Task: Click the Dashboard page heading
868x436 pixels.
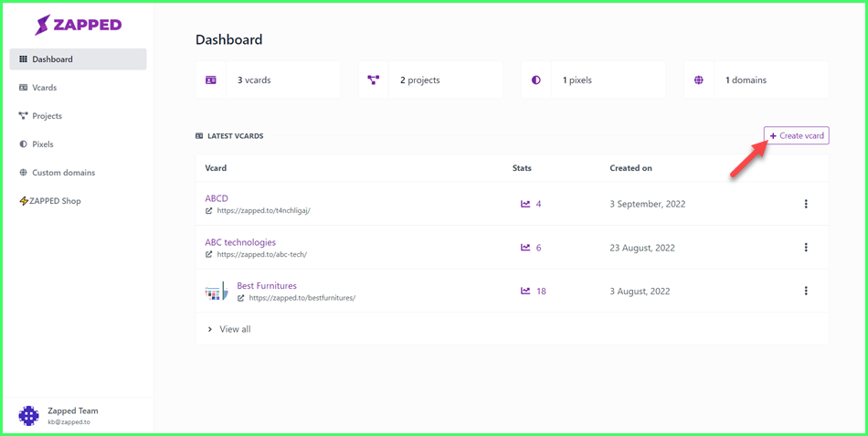Action: point(228,40)
